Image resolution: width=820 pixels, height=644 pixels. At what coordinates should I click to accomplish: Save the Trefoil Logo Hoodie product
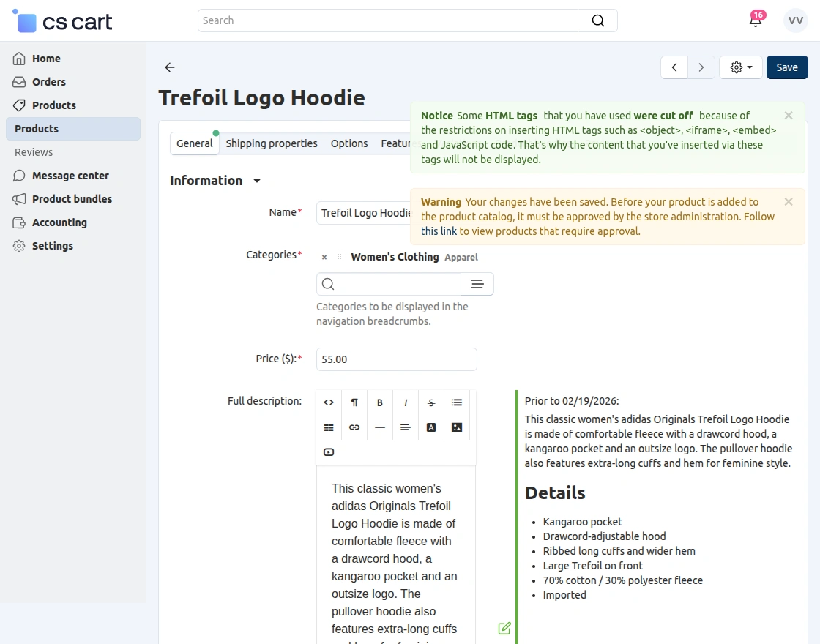[x=787, y=67]
